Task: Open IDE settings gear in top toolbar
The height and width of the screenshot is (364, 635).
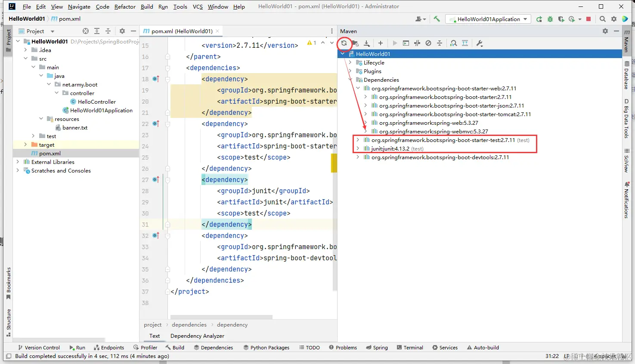Action: 614,19
